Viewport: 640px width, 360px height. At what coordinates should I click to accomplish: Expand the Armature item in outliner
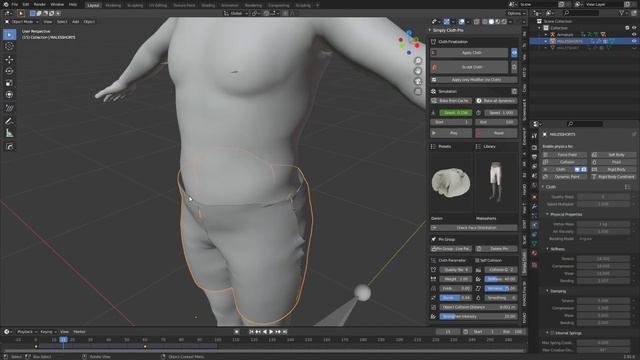(x=546, y=35)
